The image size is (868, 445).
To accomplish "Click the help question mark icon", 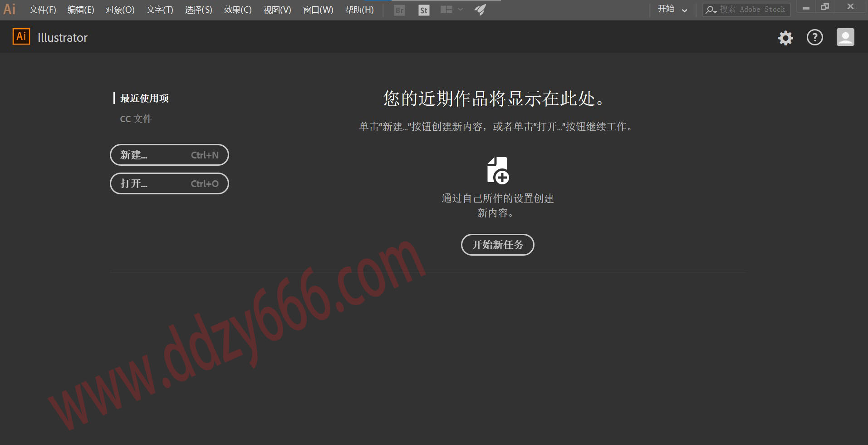I will [814, 37].
